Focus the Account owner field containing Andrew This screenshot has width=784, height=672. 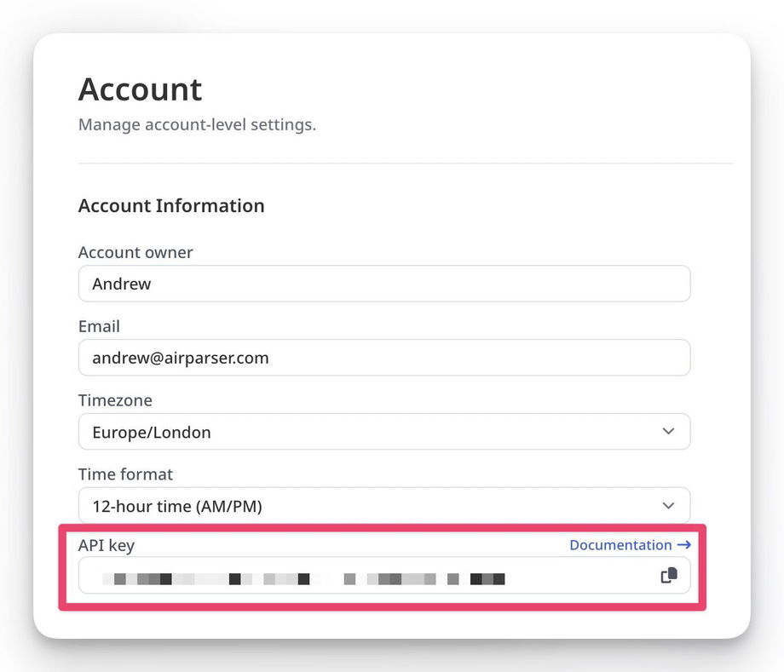pyautogui.click(x=383, y=284)
